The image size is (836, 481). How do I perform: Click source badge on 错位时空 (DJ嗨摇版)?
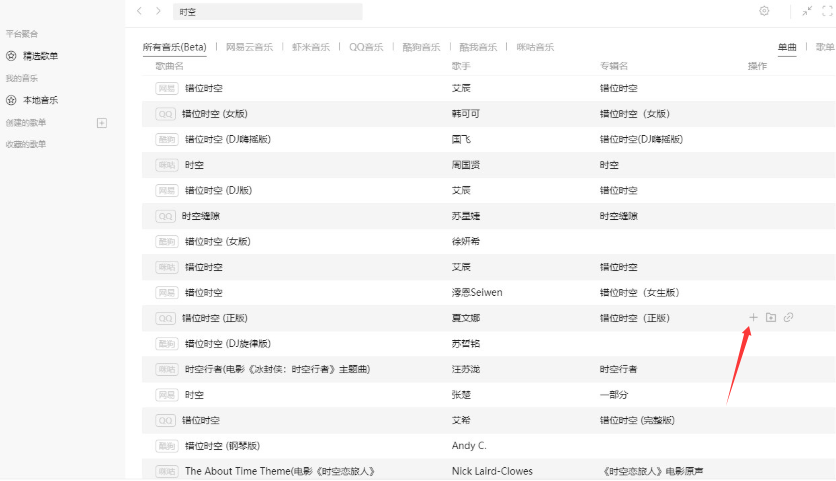167,139
